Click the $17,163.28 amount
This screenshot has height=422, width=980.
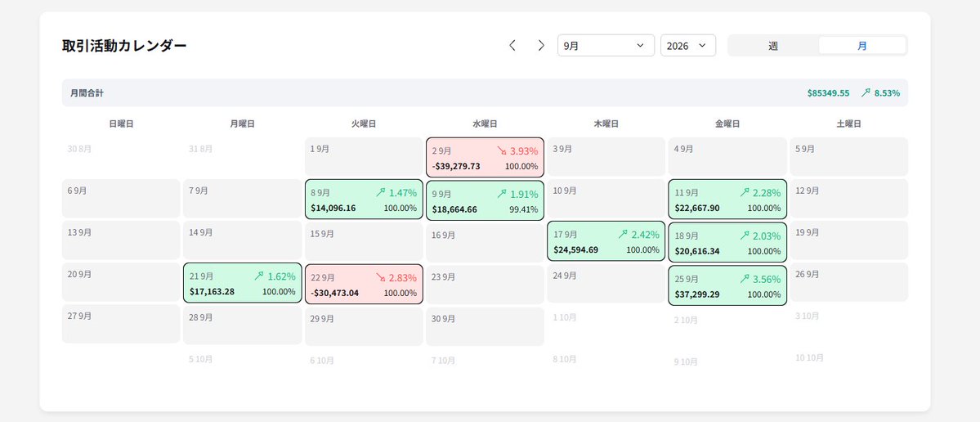[x=212, y=291]
